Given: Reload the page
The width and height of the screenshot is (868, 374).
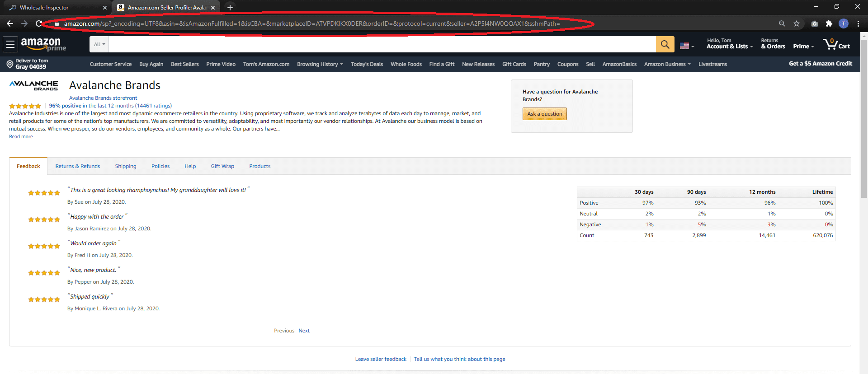Looking at the screenshot, I should coord(39,23).
